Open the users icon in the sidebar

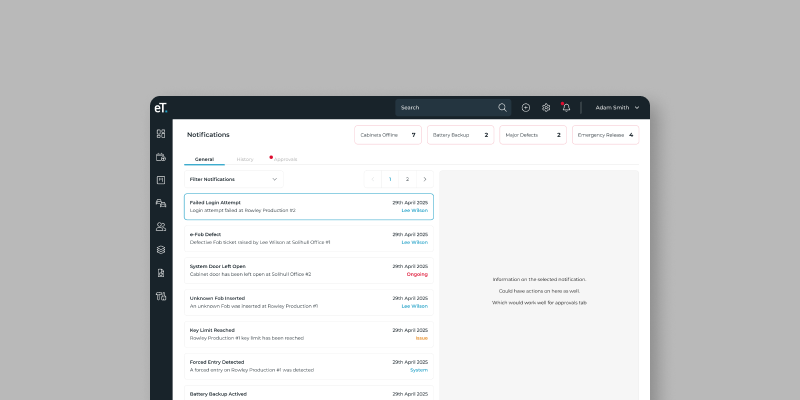[x=161, y=227]
